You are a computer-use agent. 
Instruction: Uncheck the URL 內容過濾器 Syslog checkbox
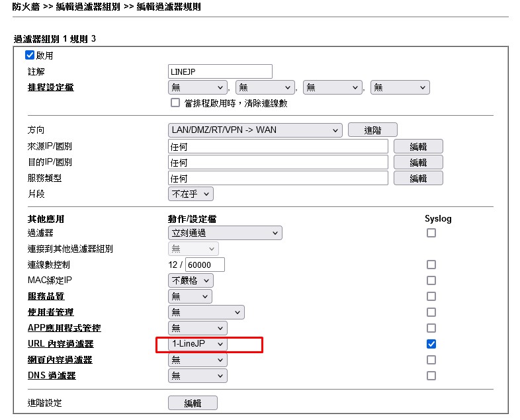431,344
